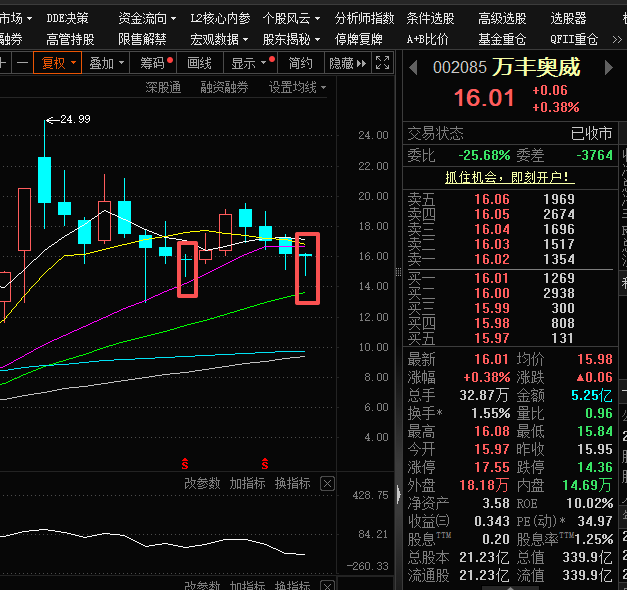Open the DDE决策 menu item

67,18
